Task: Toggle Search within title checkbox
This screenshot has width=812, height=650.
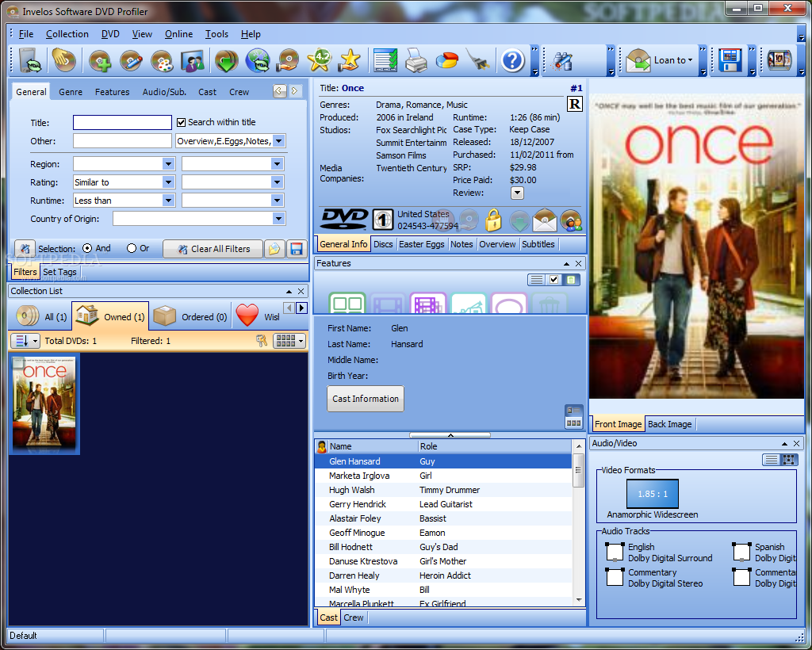Action: coord(182,122)
